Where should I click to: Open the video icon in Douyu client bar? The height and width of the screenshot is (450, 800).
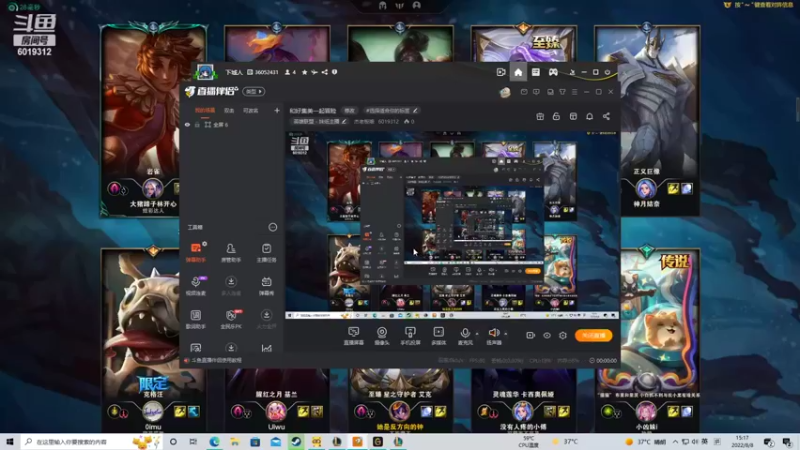501,72
